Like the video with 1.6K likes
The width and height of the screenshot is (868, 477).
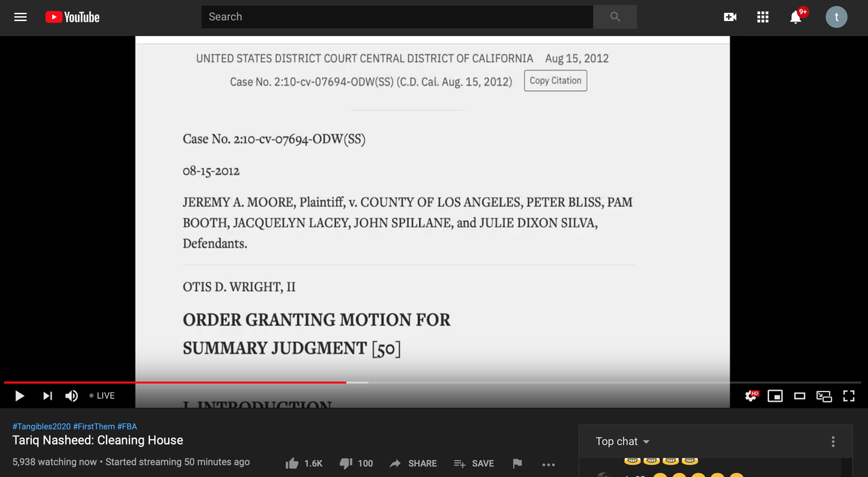(304, 463)
